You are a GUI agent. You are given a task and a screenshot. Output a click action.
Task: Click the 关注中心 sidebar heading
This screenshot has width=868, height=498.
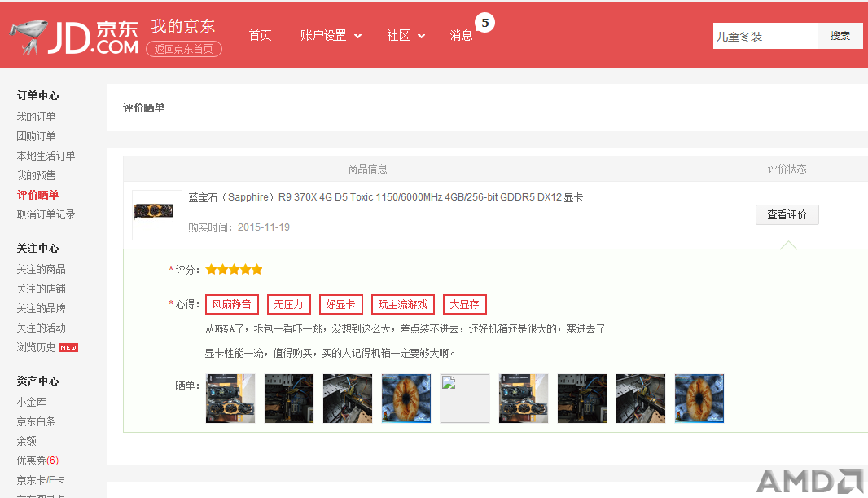37,248
